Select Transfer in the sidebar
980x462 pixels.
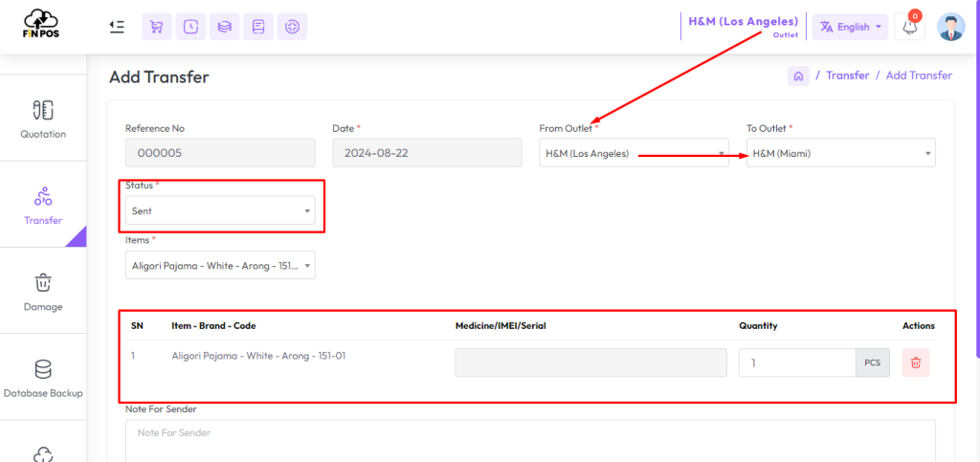[43, 205]
